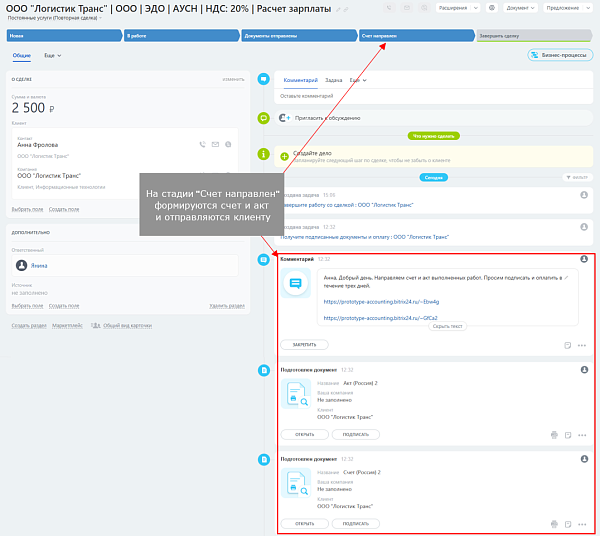Select the Документы отправлены deal stage
600x536 pixels.
click(299, 36)
